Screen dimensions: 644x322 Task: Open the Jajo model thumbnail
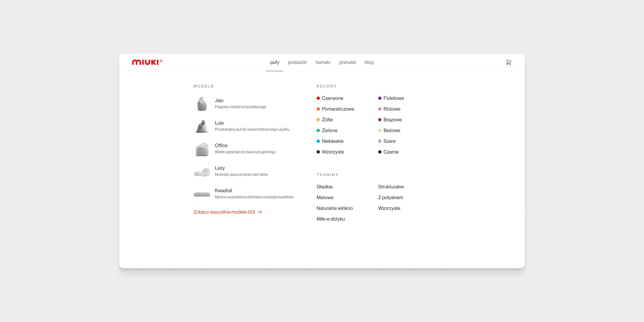click(x=202, y=104)
